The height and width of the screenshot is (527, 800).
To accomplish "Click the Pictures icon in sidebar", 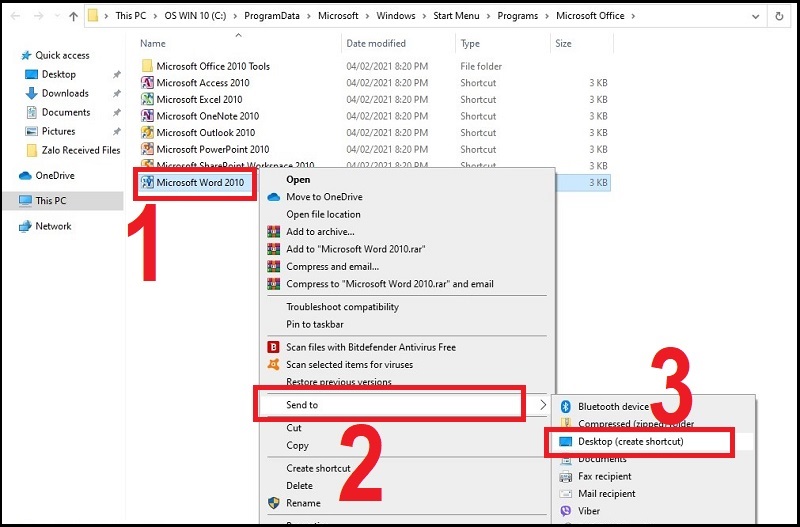I will tap(32, 131).
